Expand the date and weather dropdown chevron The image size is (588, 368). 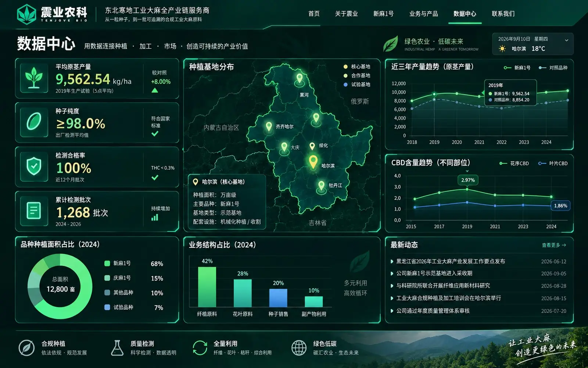(566, 40)
